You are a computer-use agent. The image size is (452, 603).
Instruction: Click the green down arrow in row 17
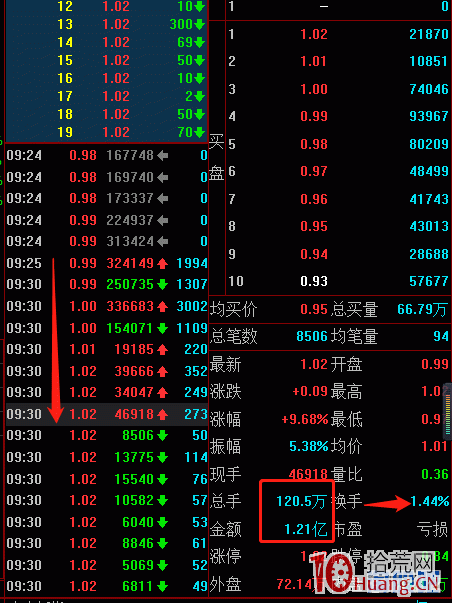(199, 97)
